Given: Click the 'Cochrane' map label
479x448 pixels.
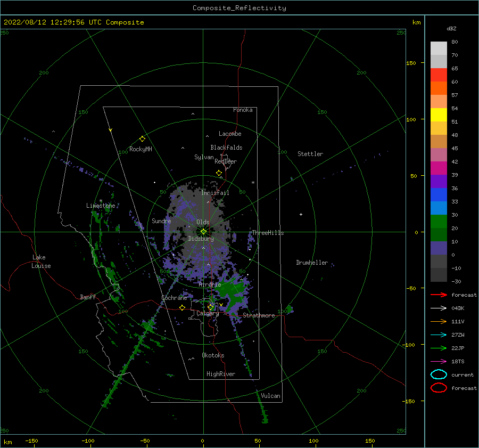Looking at the screenshot, I should (x=174, y=298).
